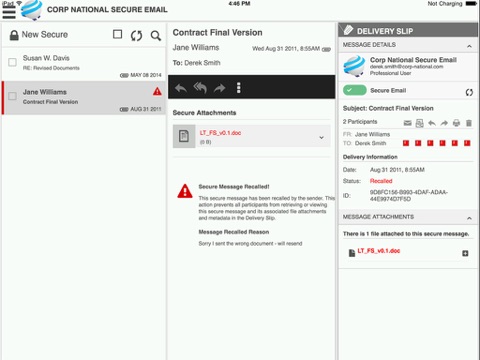
Task: Click the envelope icon in Participants row
Action: pos(407,123)
